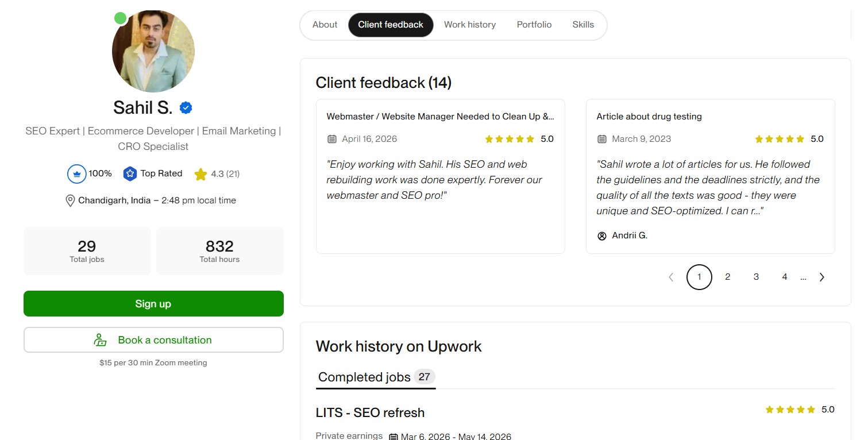Image resolution: width=868 pixels, height=440 pixels.
Task: Click the 'Enjoy working with Sahil' review quote
Action: [434, 180]
